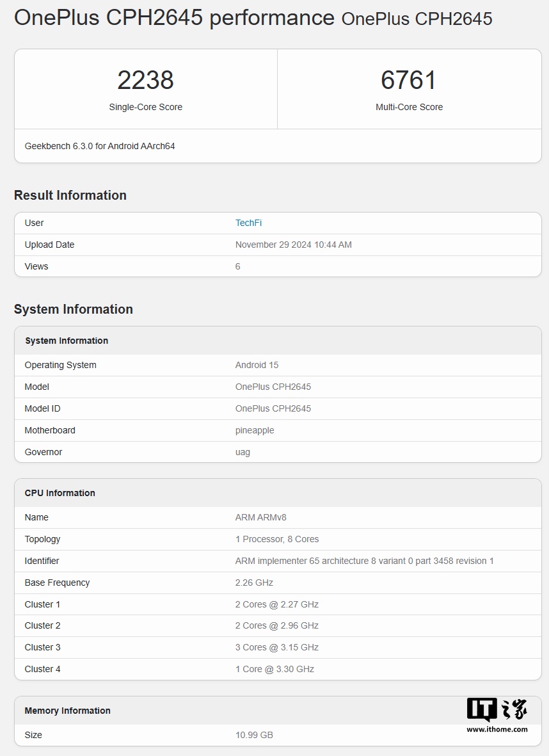Click the Views row count
This screenshot has height=756, width=549.
tap(238, 266)
